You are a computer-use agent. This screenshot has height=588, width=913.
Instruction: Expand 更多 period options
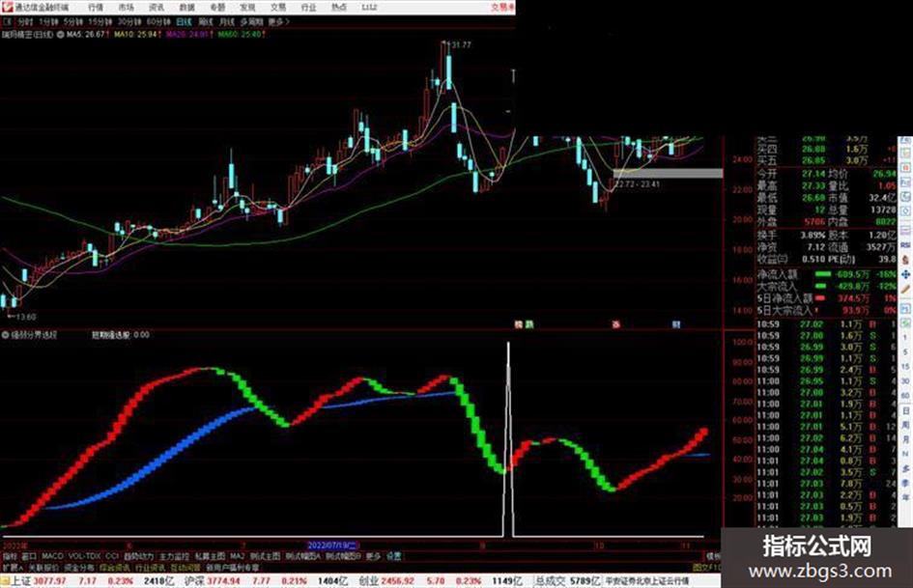[278, 21]
